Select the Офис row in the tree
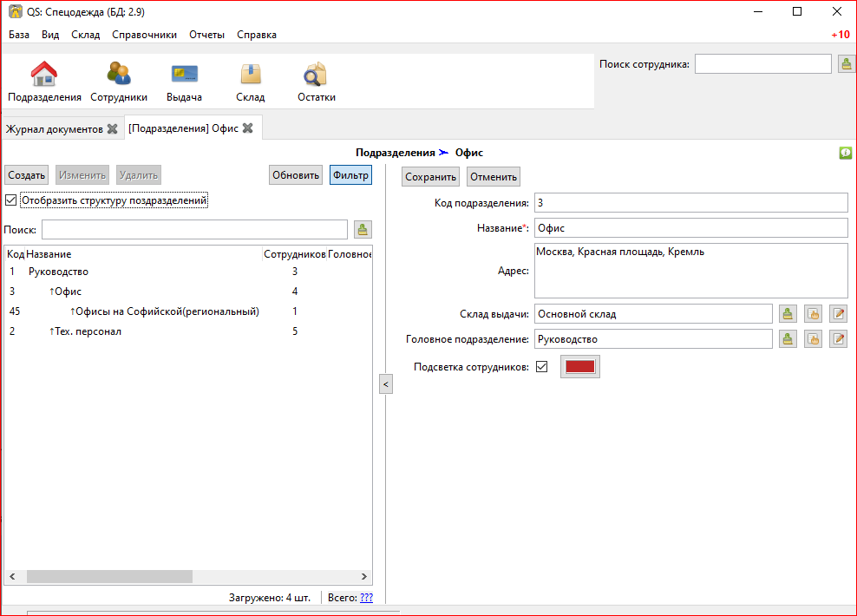The image size is (857, 616). [68, 292]
